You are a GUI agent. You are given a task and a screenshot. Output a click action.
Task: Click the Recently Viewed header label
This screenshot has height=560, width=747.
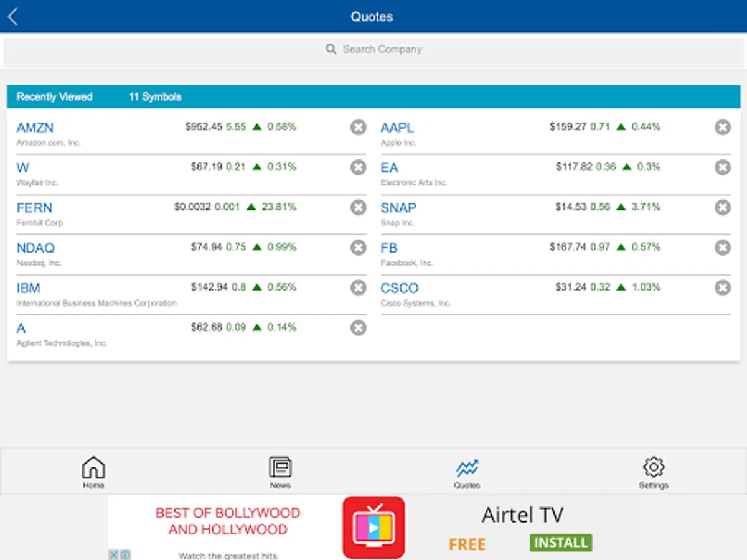pos(54,97)
